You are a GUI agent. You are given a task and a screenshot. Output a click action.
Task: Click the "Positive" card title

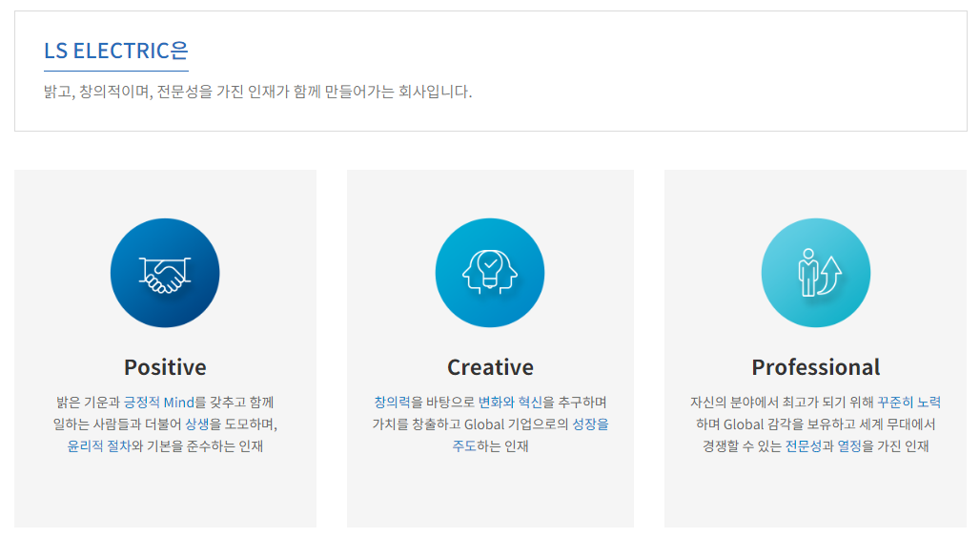pyautogui.click(x=165, y=367)
